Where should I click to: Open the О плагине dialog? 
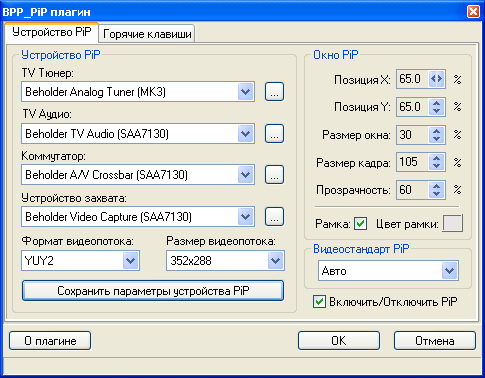[50, 341]
